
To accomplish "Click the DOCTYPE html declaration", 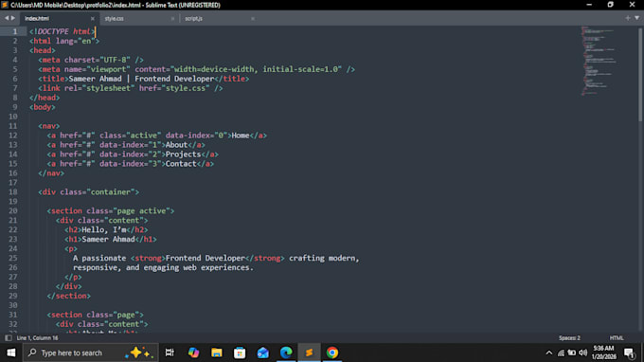I will click(x=62, y=31).
